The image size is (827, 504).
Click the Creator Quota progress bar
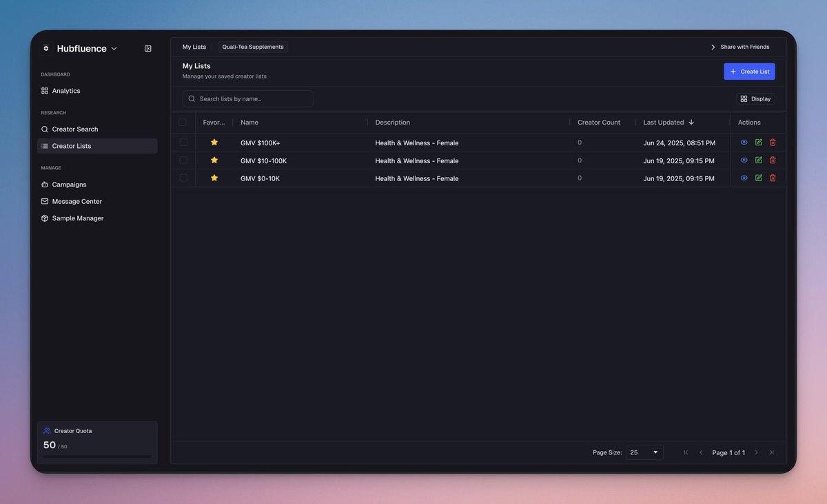tap(97, 456)
